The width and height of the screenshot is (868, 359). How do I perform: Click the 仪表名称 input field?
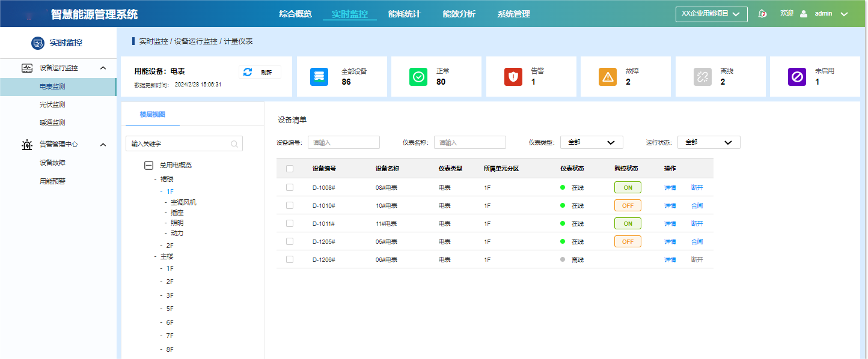pos(470,142)
